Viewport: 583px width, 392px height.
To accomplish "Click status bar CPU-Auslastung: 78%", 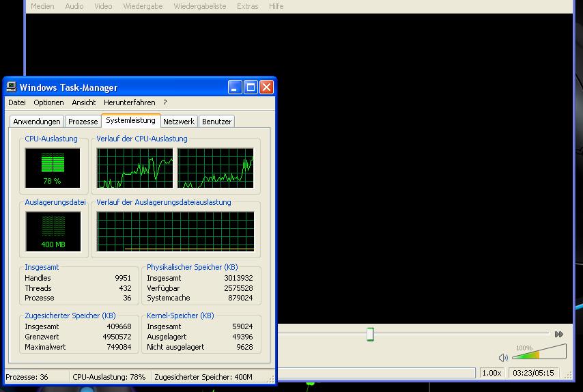I will 109,377.
